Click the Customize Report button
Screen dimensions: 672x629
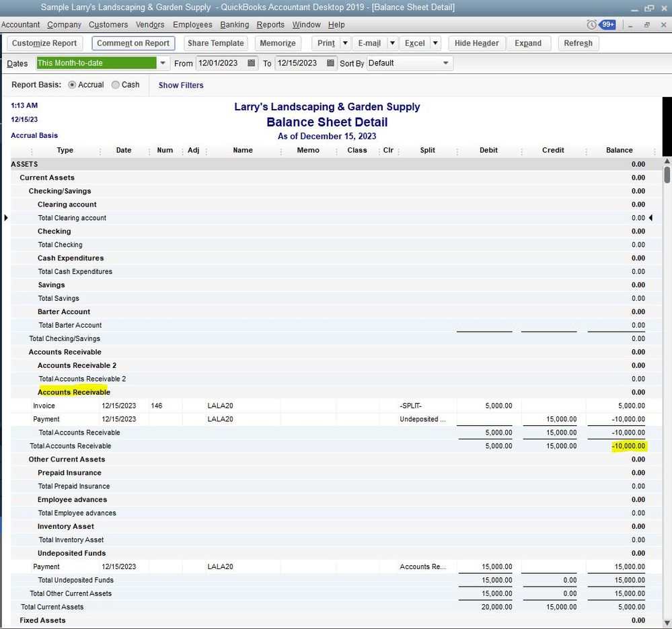point(44,43)
